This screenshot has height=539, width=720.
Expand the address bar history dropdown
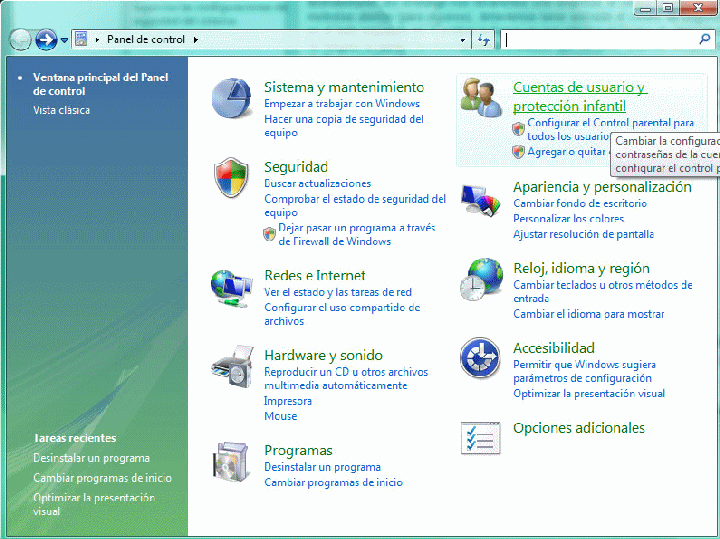(x=463, y=40)
